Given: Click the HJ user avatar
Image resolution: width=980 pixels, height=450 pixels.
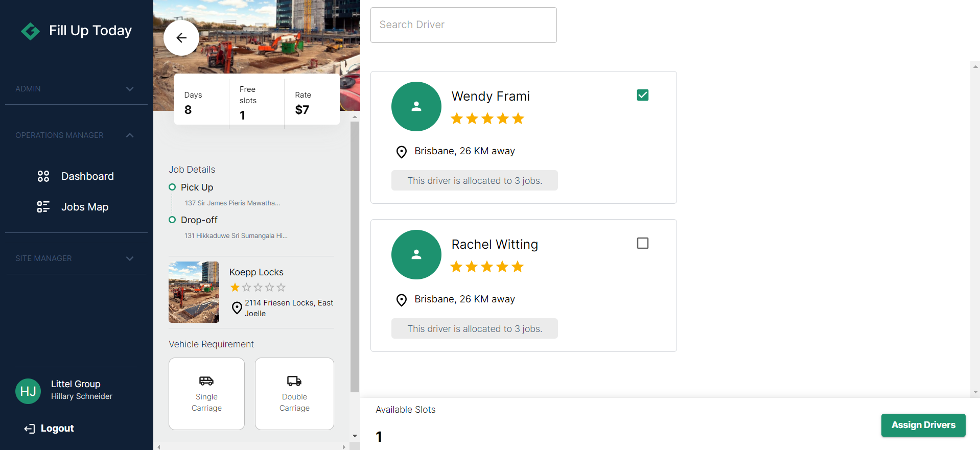Looking at the screenshot, I should point(28,391).
